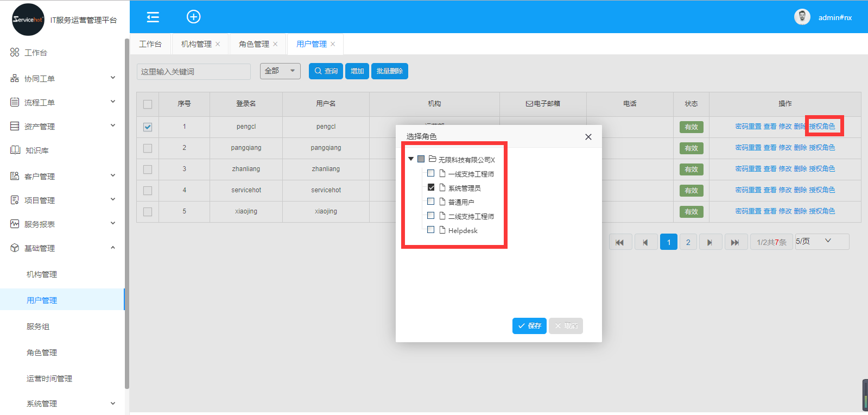Image resolution: width=868 pixels, height=415 pixels.
Task: Switch to the 角色管理 tab
Action: click(254, 44)
